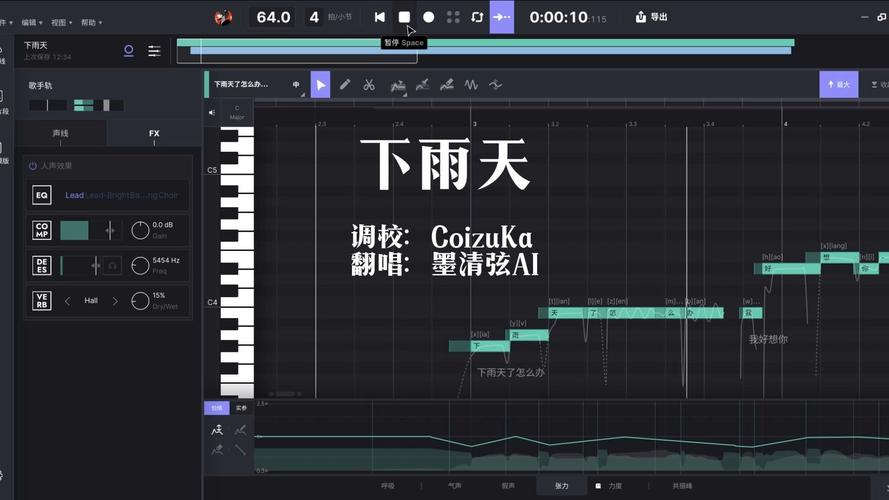
Task: Toggle the purple follow-playhead button
Action: pos(502,17)
